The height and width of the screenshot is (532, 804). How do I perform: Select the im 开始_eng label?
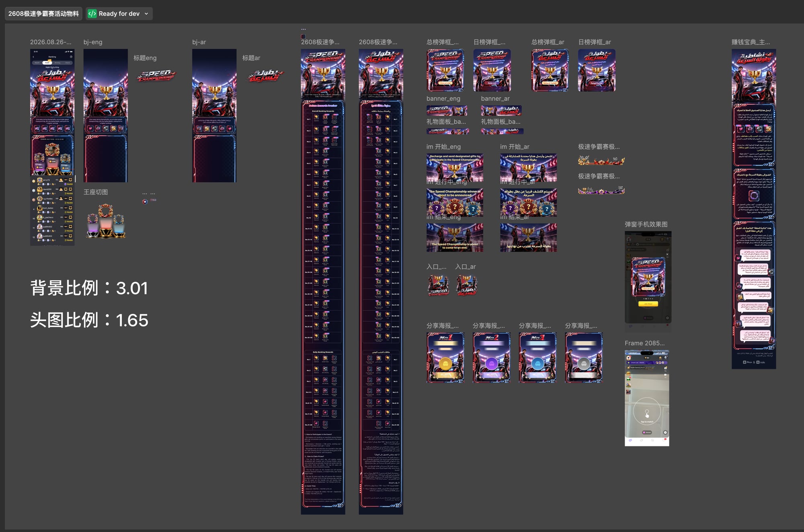(443, 147)
